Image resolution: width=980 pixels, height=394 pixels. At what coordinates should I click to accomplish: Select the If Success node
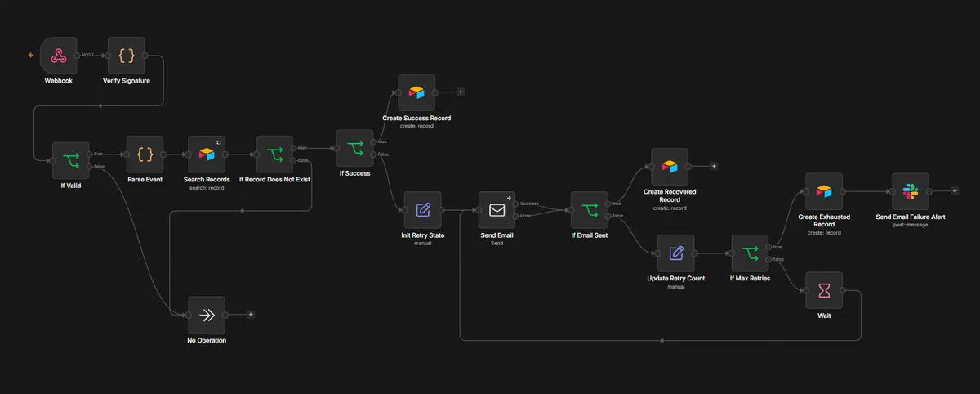tap(354, 148)
